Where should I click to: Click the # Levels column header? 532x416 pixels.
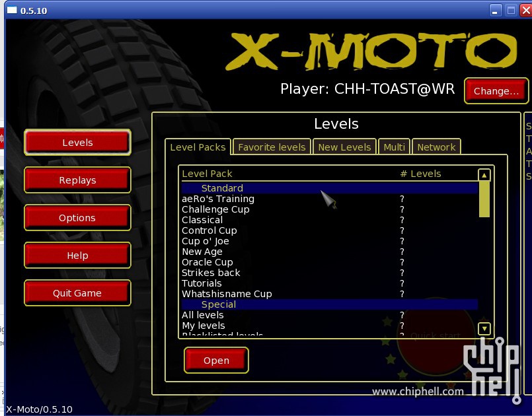[421, 174]
